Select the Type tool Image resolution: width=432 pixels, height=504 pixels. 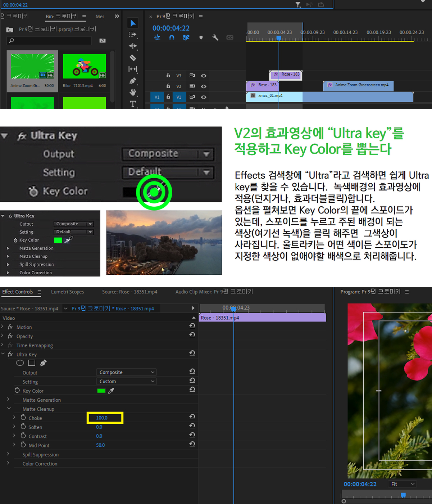coord(133,104)
